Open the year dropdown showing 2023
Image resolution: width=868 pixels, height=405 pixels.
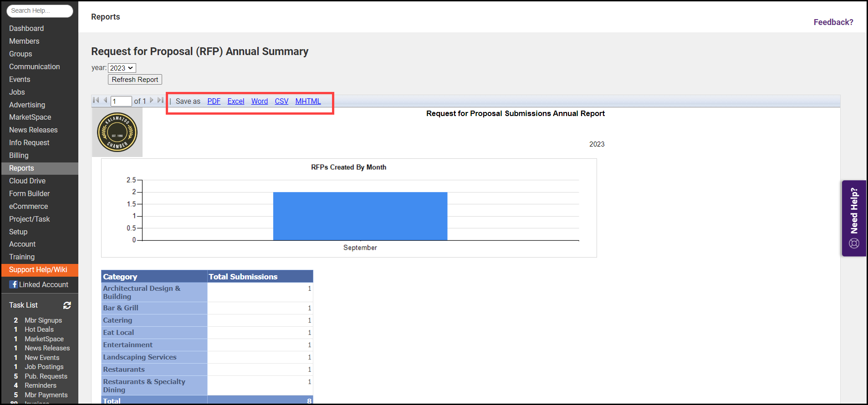(122, 68)
